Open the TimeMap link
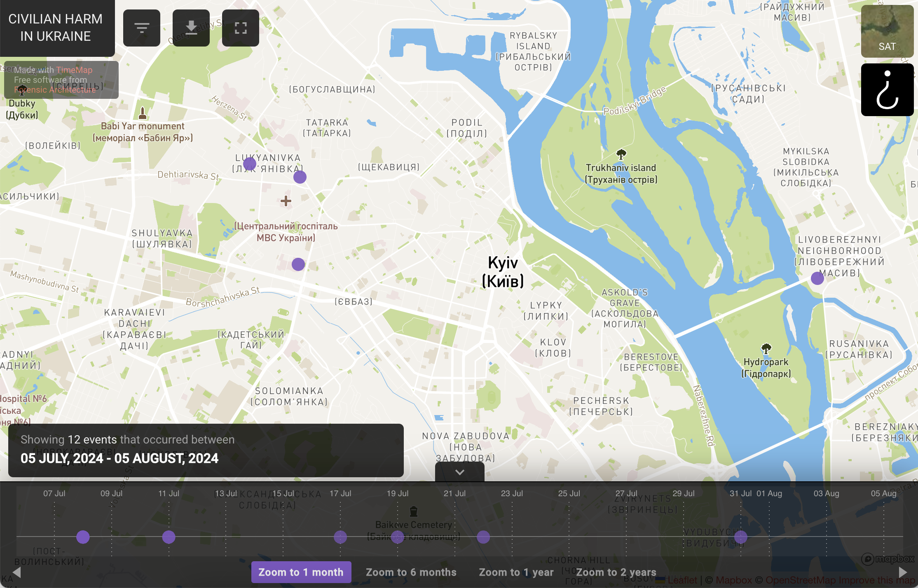The width and height of the screenshot is (918, 588). [74, 70]
